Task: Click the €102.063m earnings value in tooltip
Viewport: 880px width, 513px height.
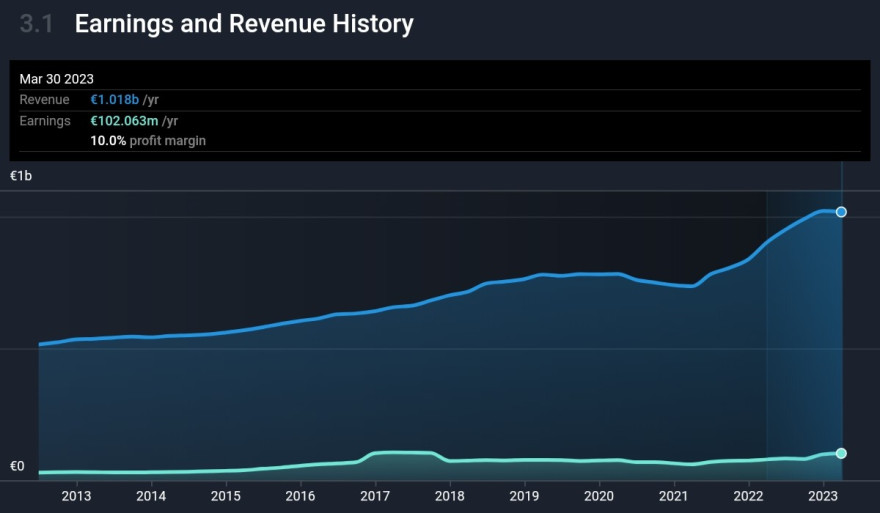Action: pos(125,121)
